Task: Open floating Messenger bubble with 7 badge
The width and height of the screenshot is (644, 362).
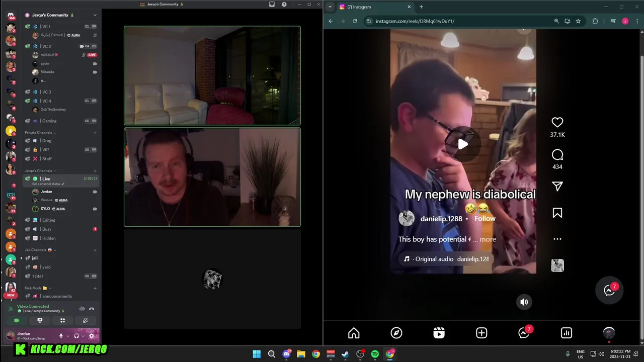Action: (610, 290)
